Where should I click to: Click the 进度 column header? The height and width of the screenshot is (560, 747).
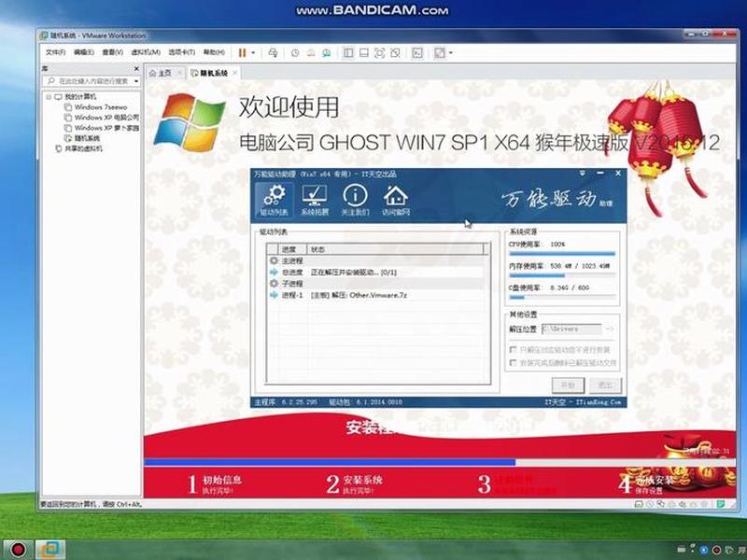click(x=292, y=249)
